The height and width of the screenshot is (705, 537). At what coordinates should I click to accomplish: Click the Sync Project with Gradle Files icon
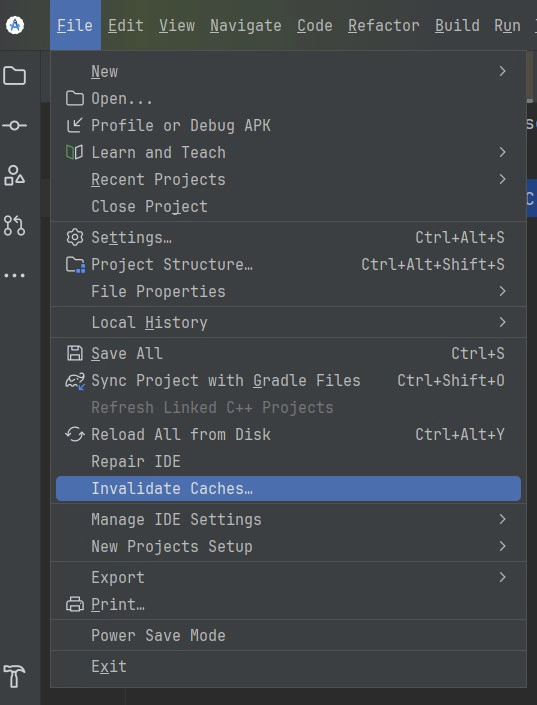pyautogui.click(x=75, y=381)
